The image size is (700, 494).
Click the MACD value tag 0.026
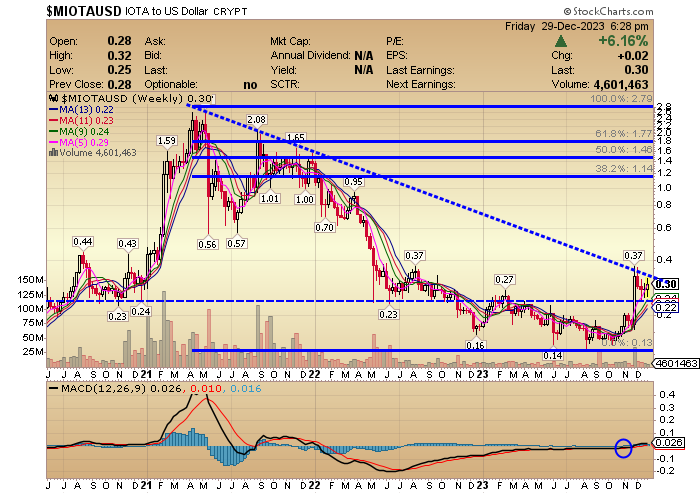pyautogui.click(x=668, y=443)
